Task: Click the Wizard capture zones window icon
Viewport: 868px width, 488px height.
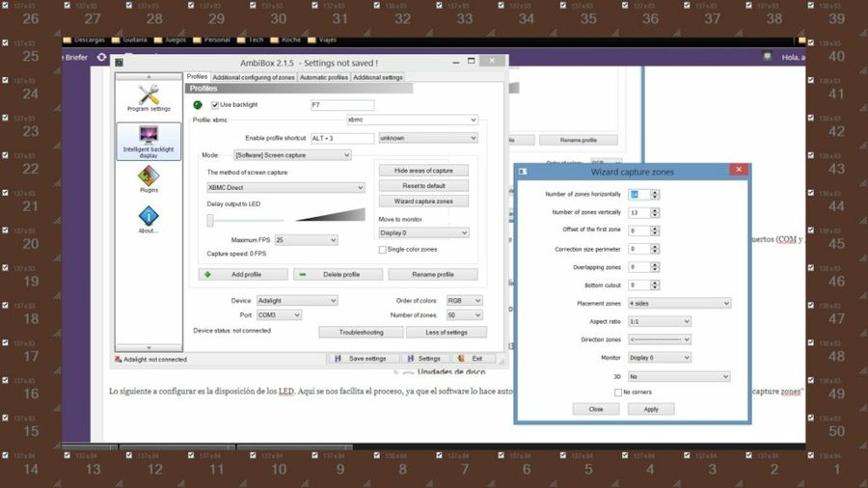Action: 523,172
